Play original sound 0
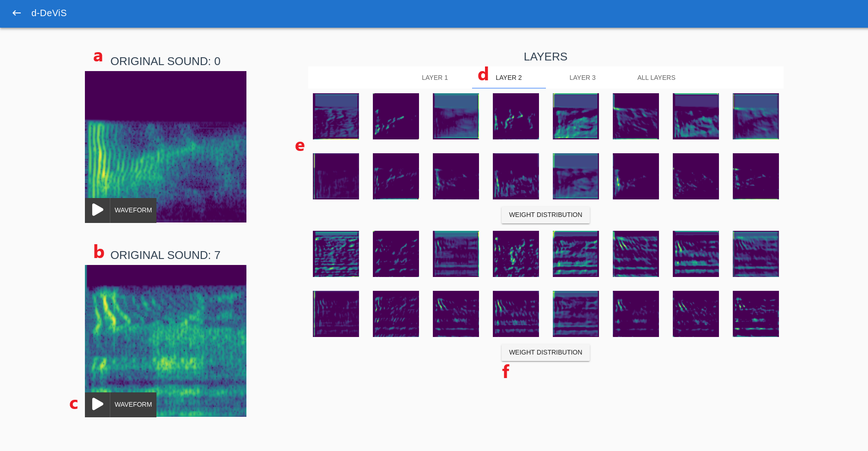 tap(97, 210)
